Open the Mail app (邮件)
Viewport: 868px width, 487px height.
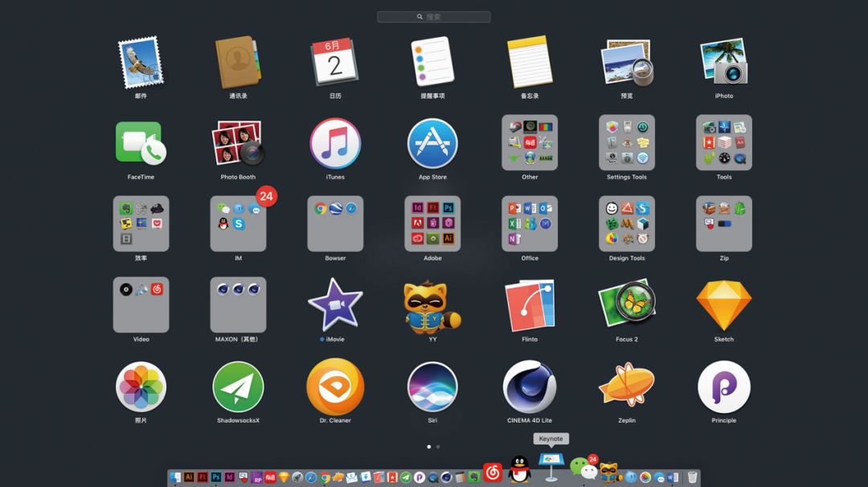click(141, 63)
